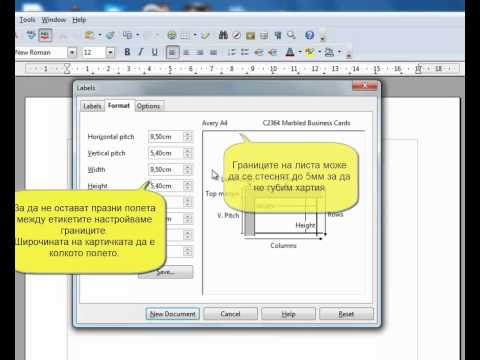480x360 pixels.
Task: Open the Paste options dropdown arrow
Action: click(x=99, y=35)
